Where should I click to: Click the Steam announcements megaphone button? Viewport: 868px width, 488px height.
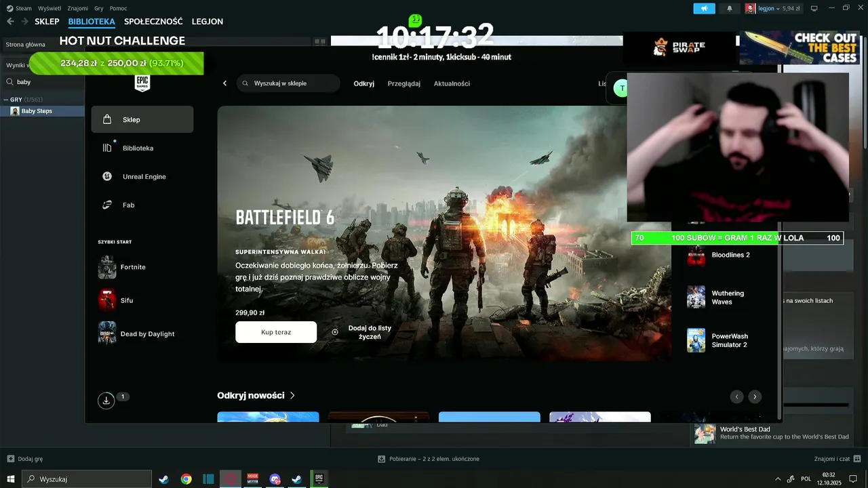(704, 8)
